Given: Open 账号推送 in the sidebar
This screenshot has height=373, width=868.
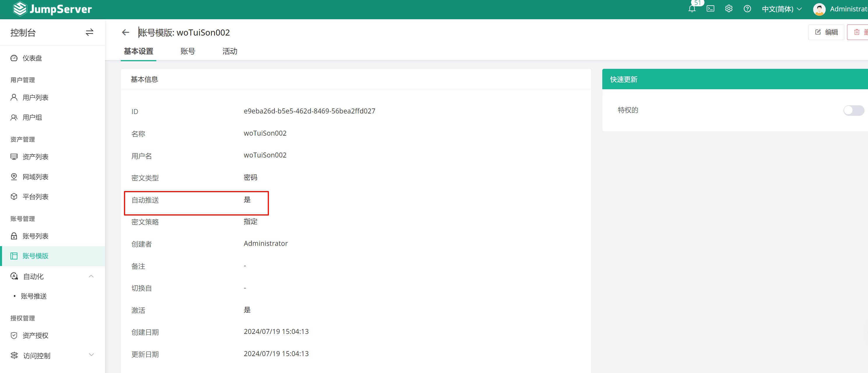Looking at the screenshot, I should click(34, 296).
